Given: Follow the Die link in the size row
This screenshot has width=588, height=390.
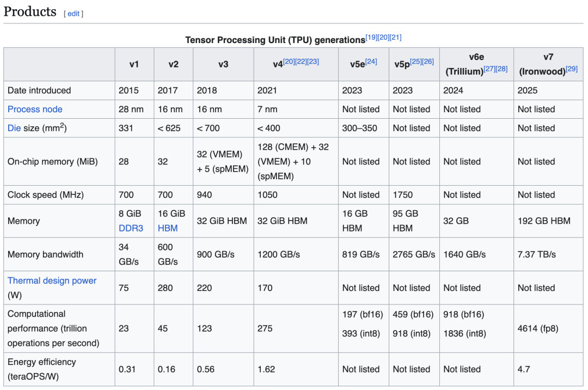Looking at the screenshot, I should [15, 129].
